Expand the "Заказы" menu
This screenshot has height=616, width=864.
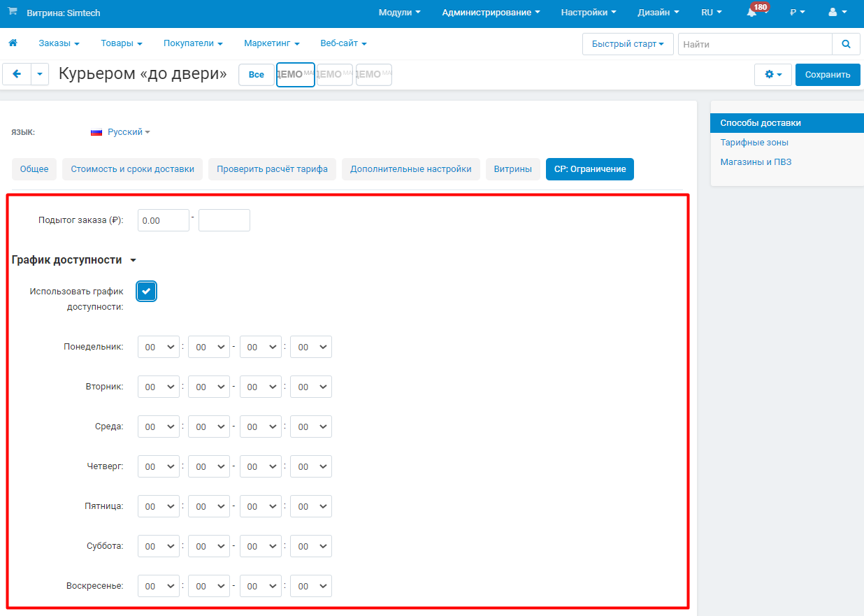point(59,43)
